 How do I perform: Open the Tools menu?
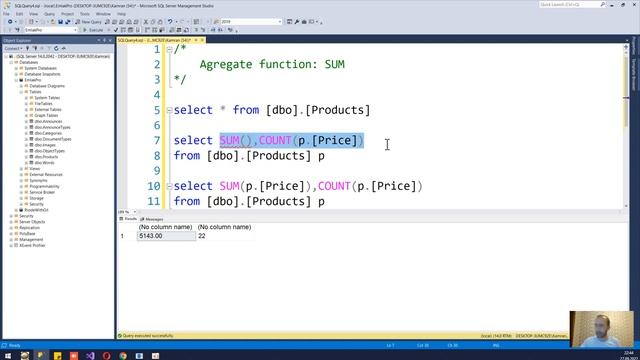[x=84, y=14]
